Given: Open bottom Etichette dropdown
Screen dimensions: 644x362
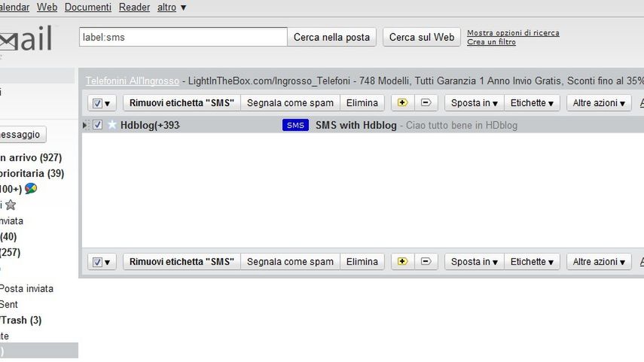Looking at the screenshot, I should [x=532, y=262].
